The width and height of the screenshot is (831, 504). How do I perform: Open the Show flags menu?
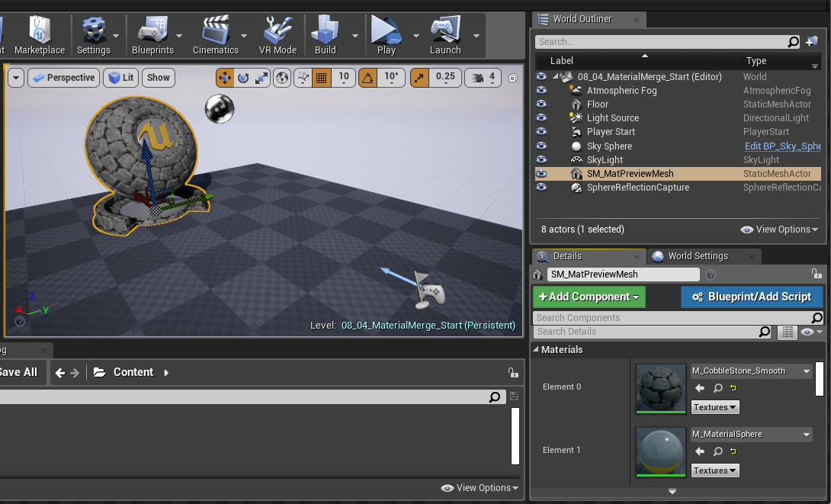click(158, 78)
